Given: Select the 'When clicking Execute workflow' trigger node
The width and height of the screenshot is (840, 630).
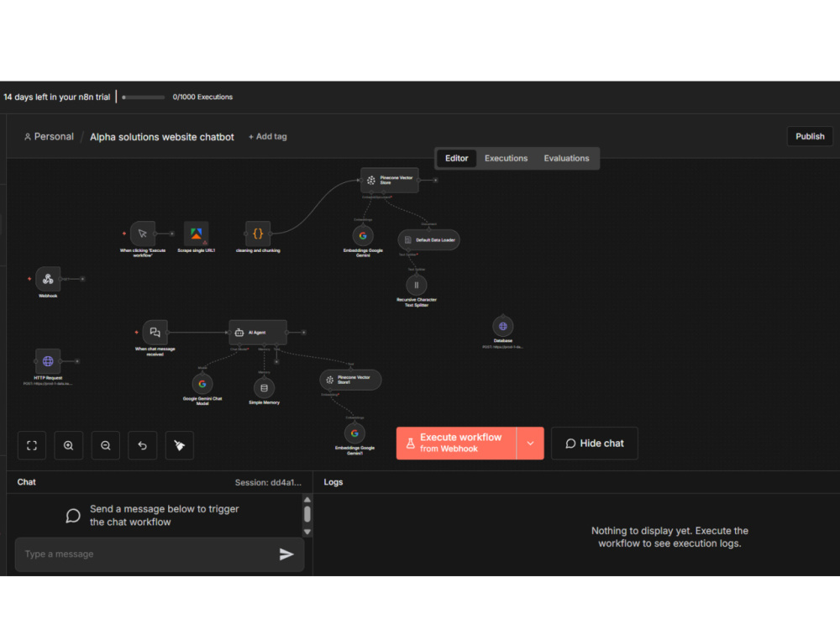Looking at the screenshot, I should (x=143, y=234).
